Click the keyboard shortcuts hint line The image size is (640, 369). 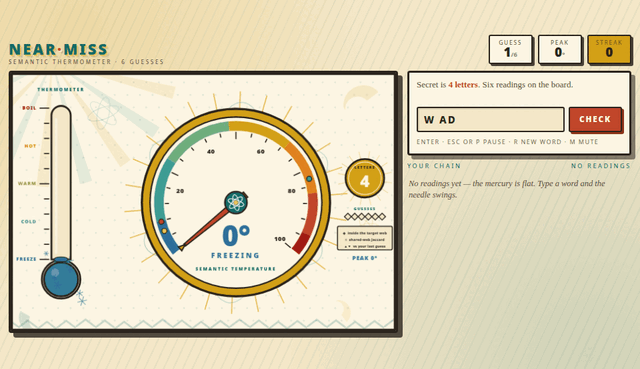pos(507,142)
